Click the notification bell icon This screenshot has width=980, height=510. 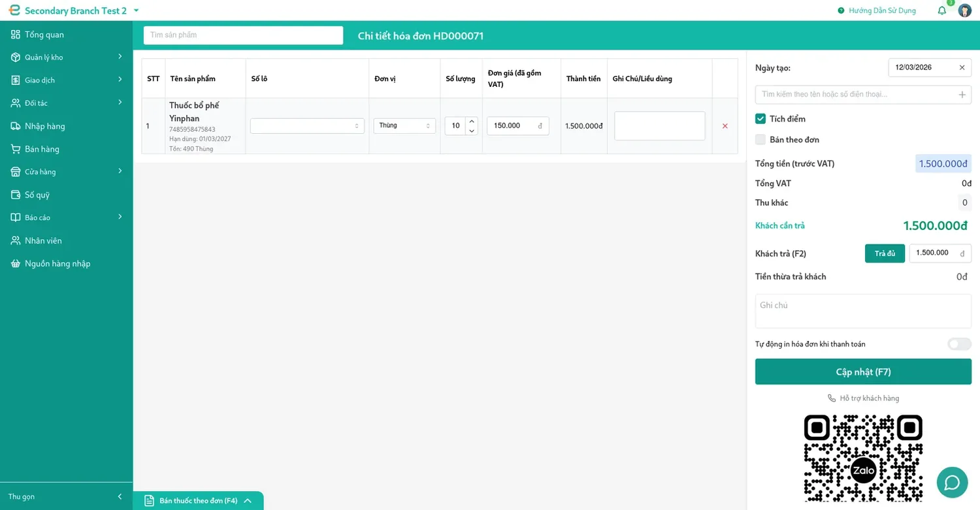tap(941, 10)
